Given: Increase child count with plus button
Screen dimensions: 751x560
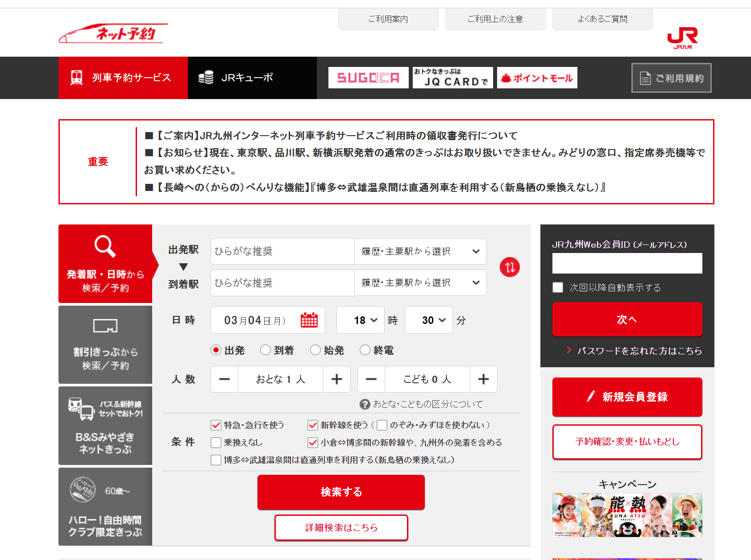Looking at the screenshot, I should [483, 379].
